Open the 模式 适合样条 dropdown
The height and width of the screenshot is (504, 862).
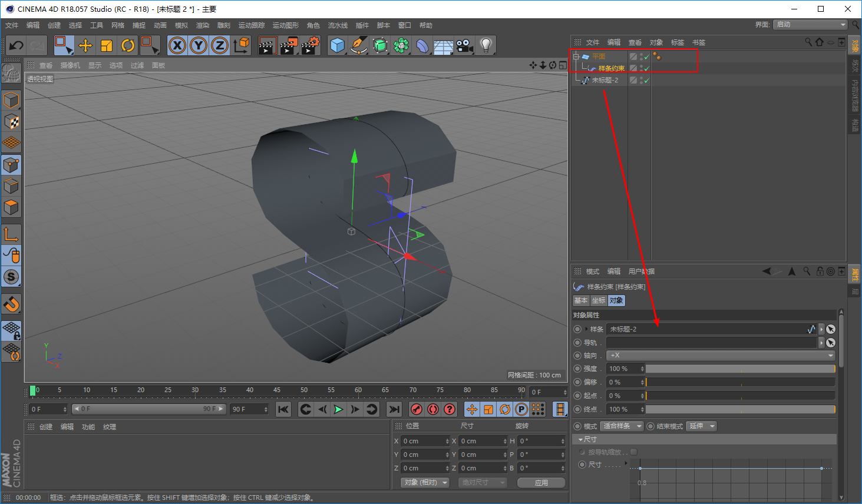point(622,426)
